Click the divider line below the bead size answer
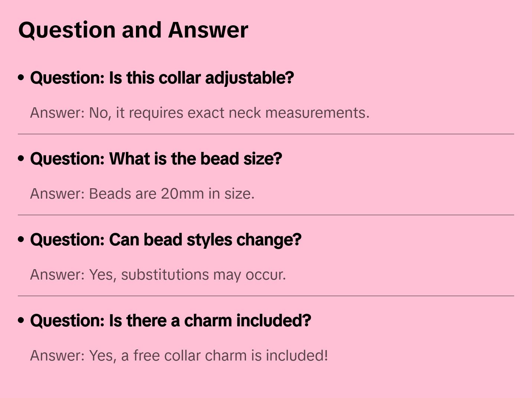Image resolution: width=532 pixels, height=398 pixels. point(266,215)
